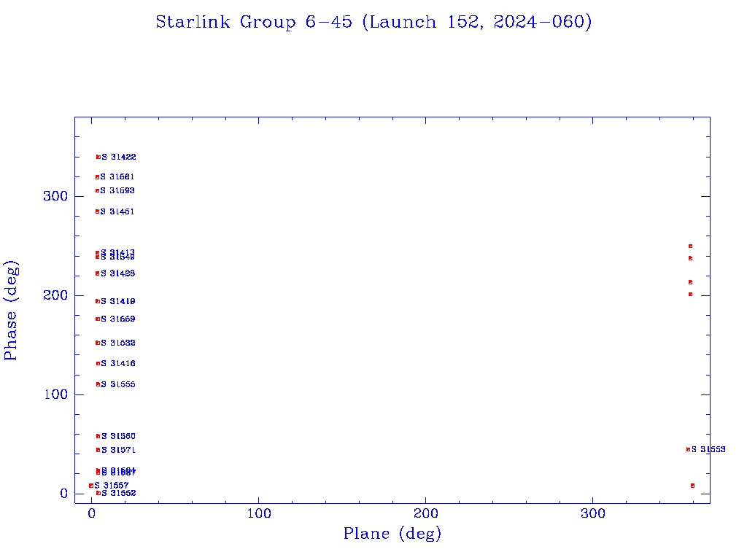Select the satellite label "S 31422"
Viewport: 747px width, 560px height.
tap(119, 157)
